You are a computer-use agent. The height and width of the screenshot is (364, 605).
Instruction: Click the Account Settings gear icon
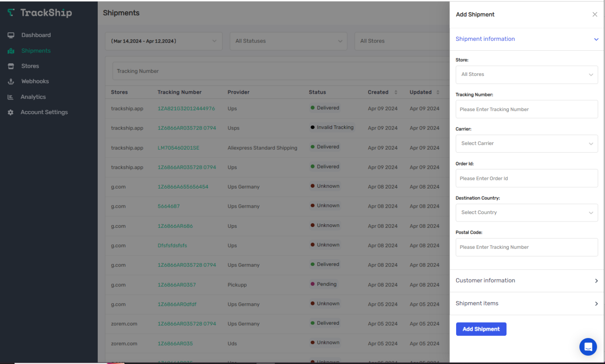tap(11, 112)
